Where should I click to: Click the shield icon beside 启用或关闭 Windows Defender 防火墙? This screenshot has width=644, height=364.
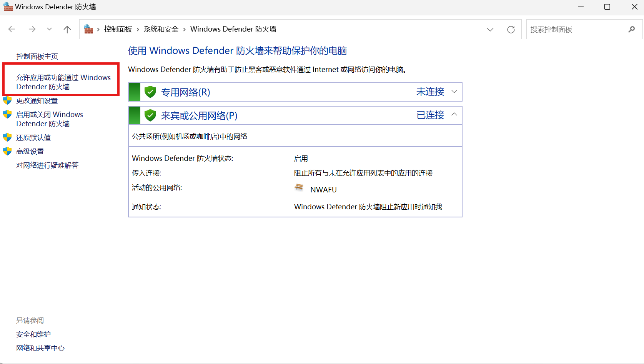click(7, 114)
